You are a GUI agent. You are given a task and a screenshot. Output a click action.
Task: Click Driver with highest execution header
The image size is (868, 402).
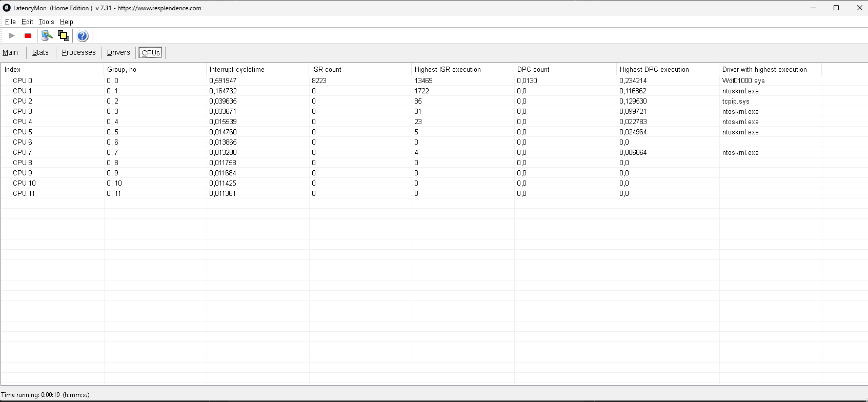click(771, 69)
